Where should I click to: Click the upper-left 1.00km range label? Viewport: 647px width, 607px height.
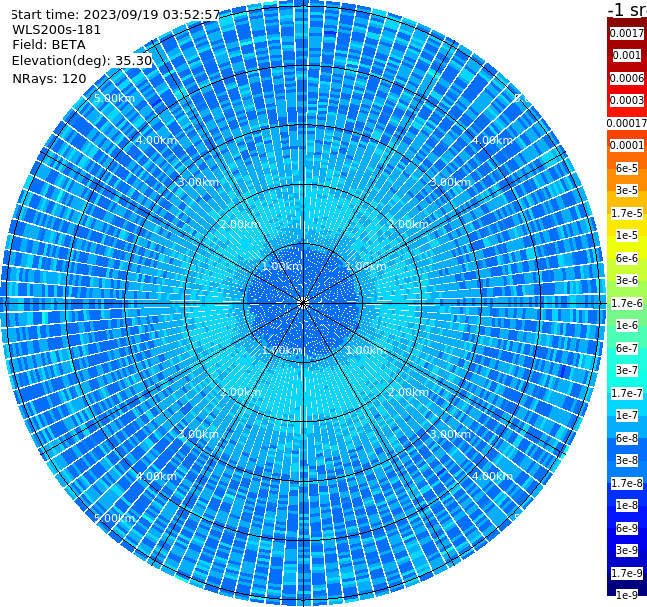click(282, 266)
